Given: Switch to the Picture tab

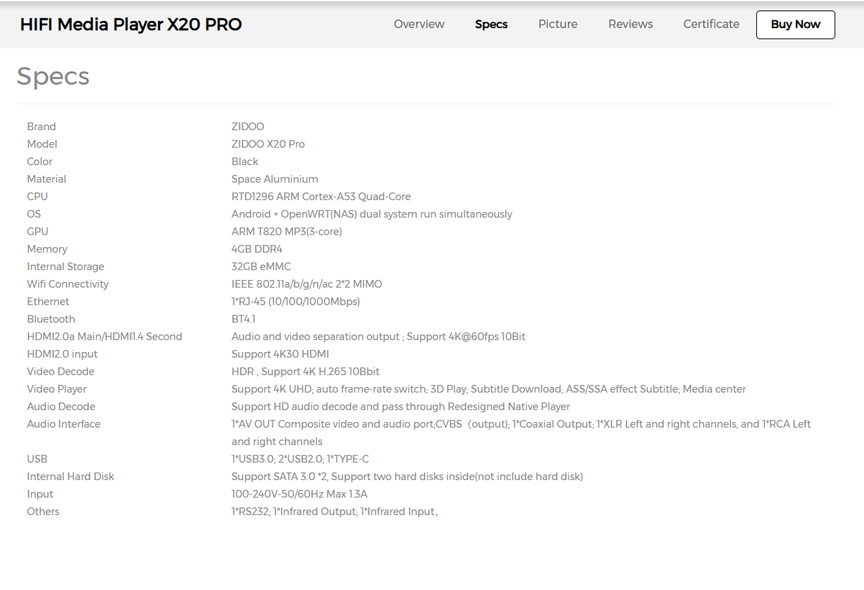Looking at the screenshot, I should [558, 24].
